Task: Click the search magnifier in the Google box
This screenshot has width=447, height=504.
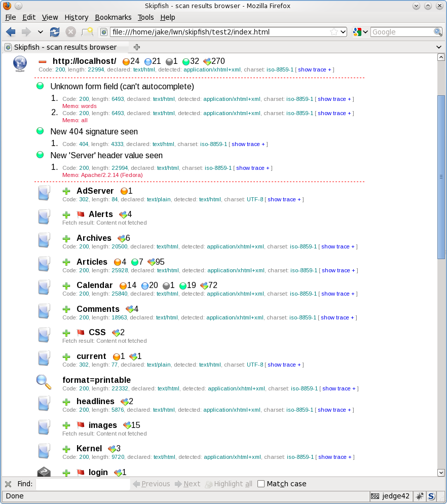Action: pyautogui.click(x=438, y=32)
